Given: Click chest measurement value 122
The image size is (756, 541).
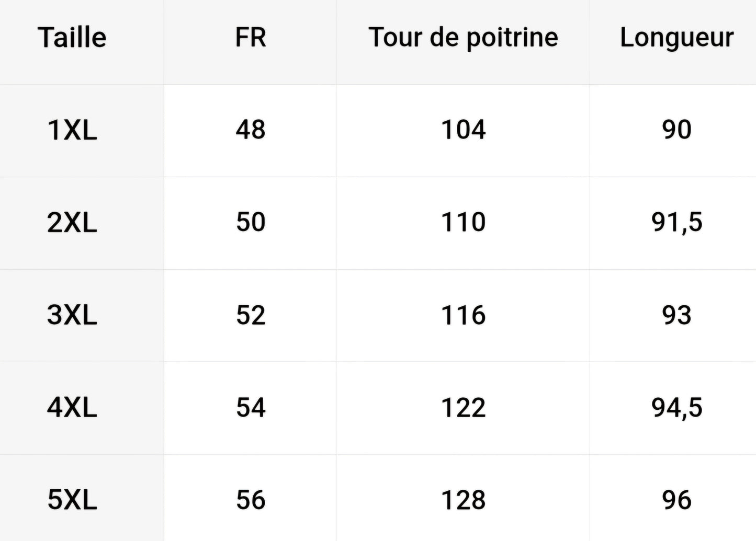Looking at the screenshot, I should point(463,407).
